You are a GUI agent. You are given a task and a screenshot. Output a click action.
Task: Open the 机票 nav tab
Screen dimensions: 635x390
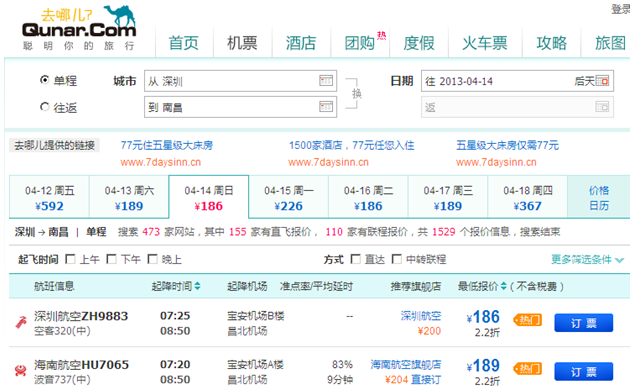pos(242,43)
